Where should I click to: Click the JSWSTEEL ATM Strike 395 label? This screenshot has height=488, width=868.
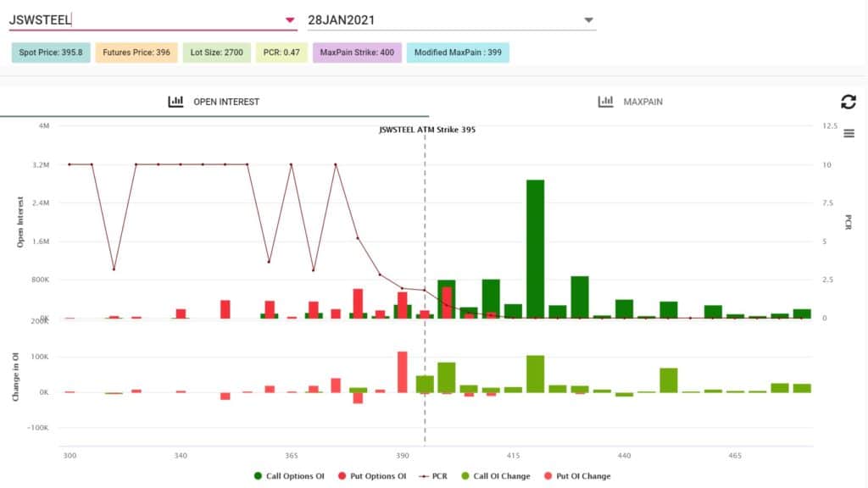(427, 130)
